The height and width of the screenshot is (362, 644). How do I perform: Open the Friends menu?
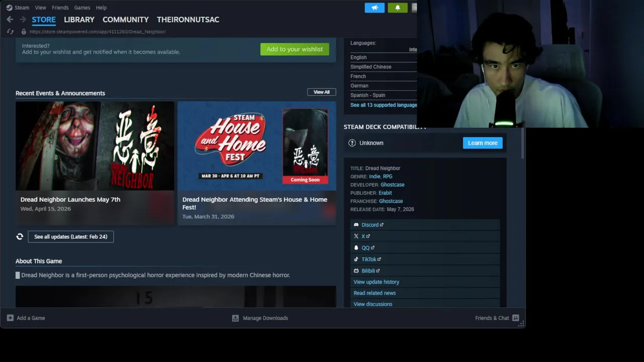60,8
